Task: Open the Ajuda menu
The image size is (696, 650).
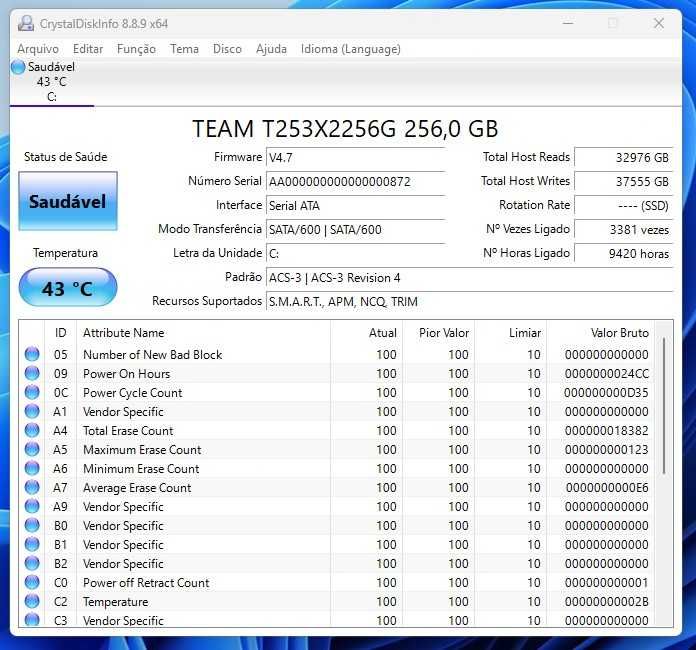Action: click(x=271, y=49)
